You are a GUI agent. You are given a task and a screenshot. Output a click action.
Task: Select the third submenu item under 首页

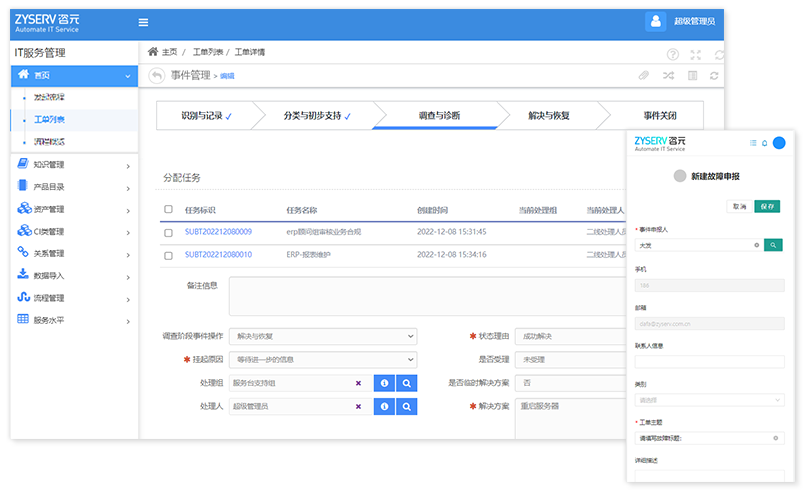pos(49,142)
